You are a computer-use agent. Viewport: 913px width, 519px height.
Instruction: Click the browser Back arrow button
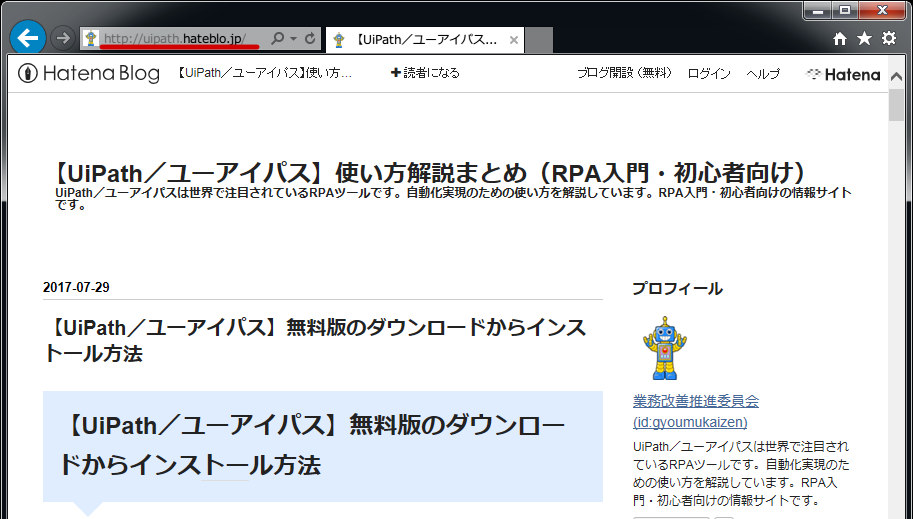coord(27,38)
